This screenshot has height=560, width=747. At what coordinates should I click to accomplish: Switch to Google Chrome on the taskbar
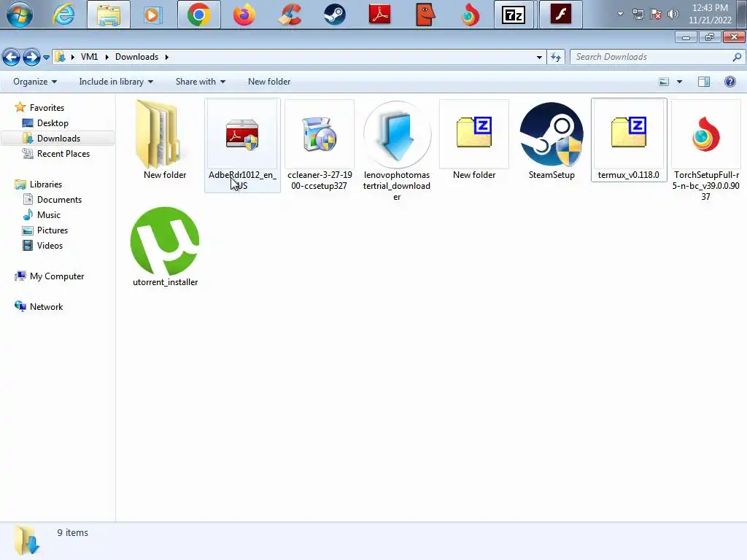coord(199,15)
